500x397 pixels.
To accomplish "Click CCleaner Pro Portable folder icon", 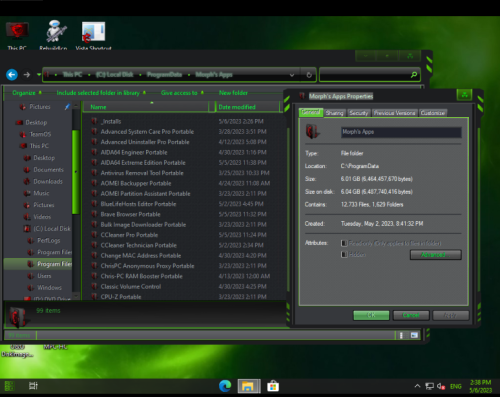I will coord(95,235).
